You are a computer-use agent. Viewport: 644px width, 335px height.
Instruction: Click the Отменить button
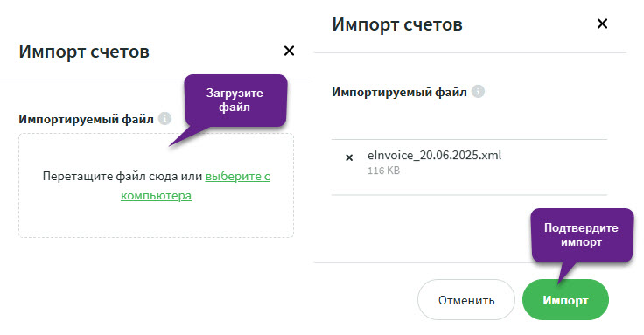click(x=466, y=300)
